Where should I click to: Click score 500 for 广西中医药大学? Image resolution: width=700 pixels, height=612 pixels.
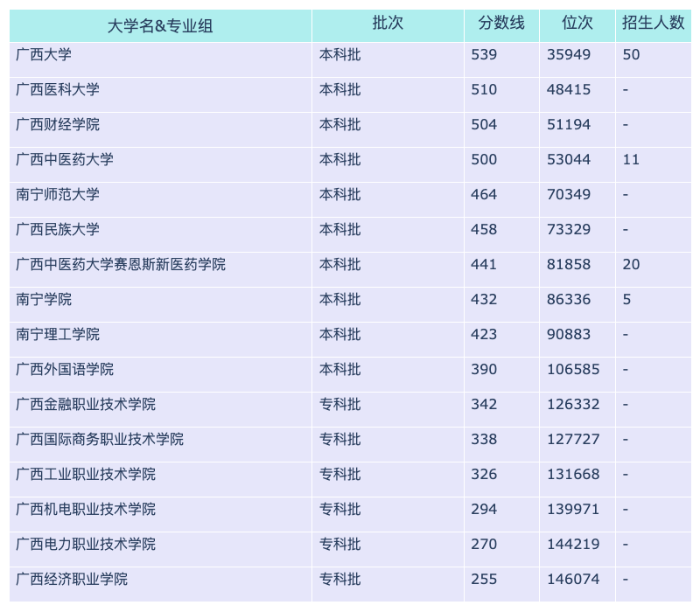(x=484, y=159)
